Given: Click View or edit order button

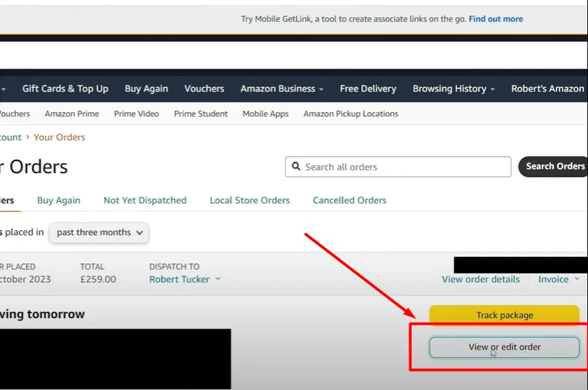Looking at the screenshot, I should (504, 347).
